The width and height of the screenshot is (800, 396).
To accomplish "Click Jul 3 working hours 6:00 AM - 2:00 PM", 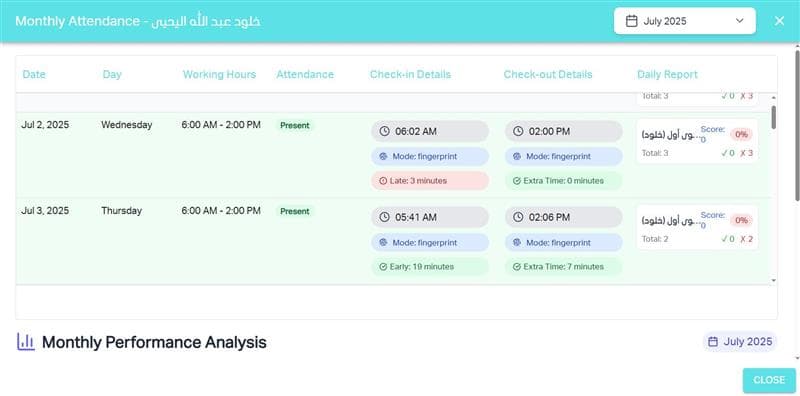I will click(221, 210).
